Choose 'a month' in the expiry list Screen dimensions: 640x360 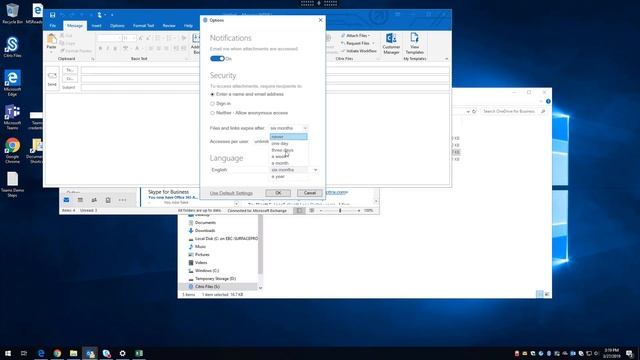[289, 163]
